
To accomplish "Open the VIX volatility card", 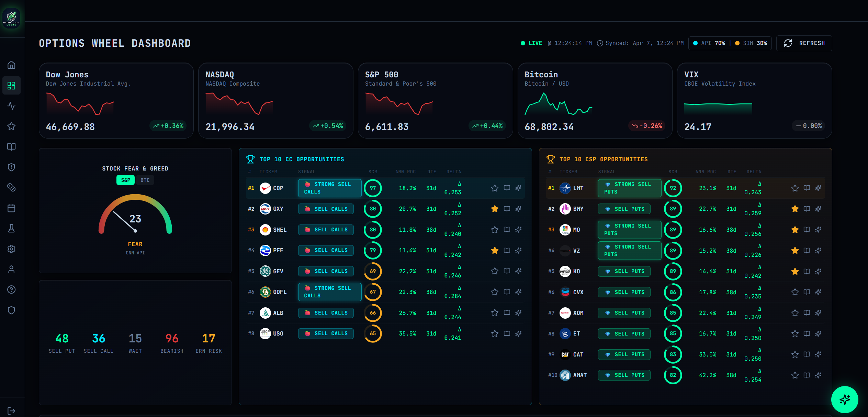I will tap(754, 100).
